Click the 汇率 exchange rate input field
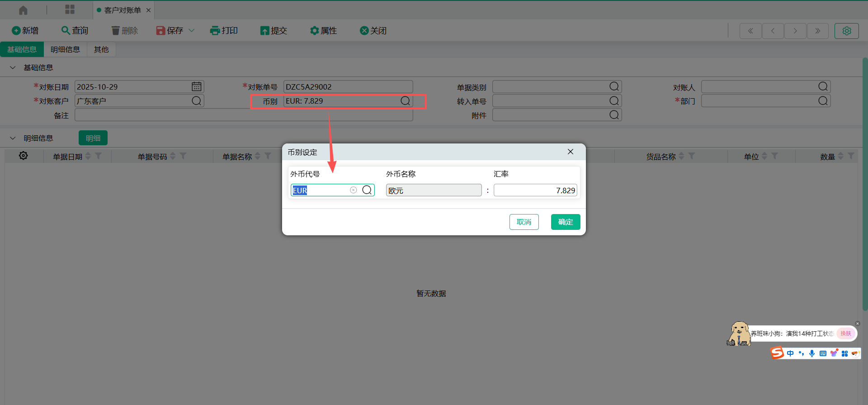The height and width of the screenshot is (405, 868). pyautogui.click(x=535, y=191)
